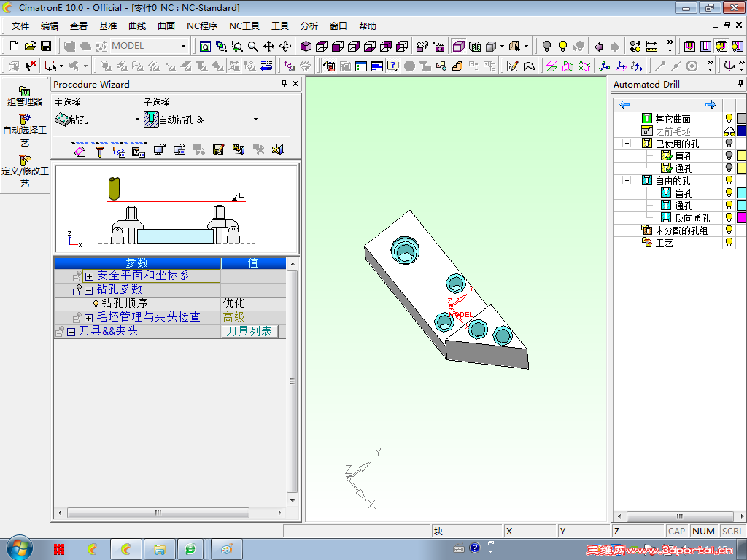Toggle the glasses visibility icon for 之前毛坯
747x560 pixels.
pyautogui.click(x=729, y=131)
